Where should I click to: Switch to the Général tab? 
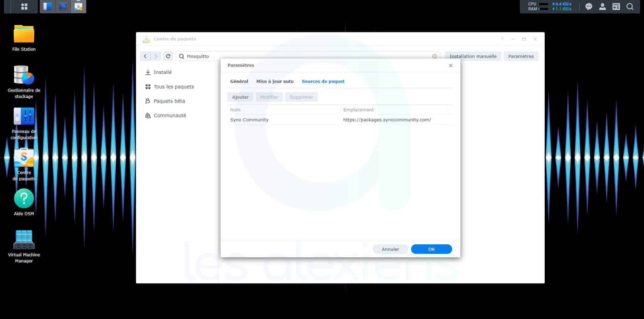point(239,81)
